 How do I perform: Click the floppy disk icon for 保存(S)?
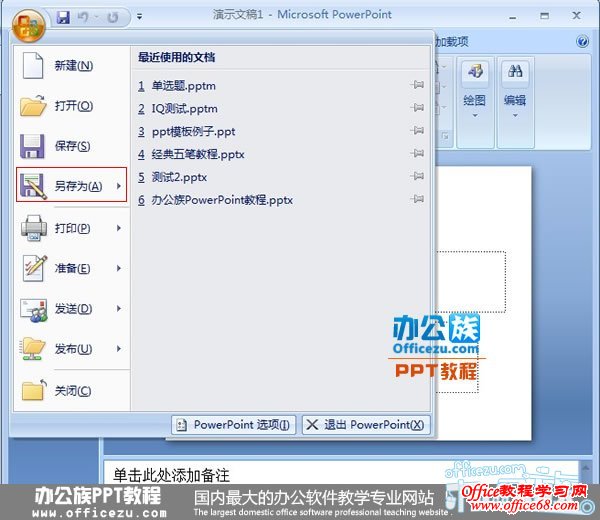pos(32,146)
